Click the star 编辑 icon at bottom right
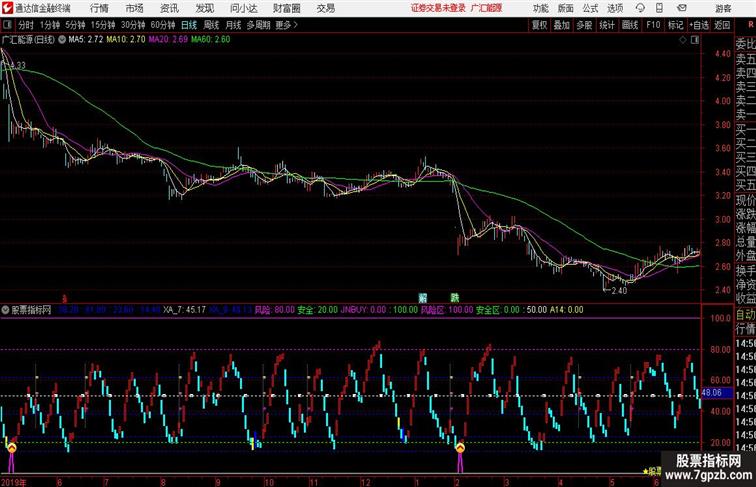The height and width of the screenshot is (487, 756). click(x=653, y=469)
